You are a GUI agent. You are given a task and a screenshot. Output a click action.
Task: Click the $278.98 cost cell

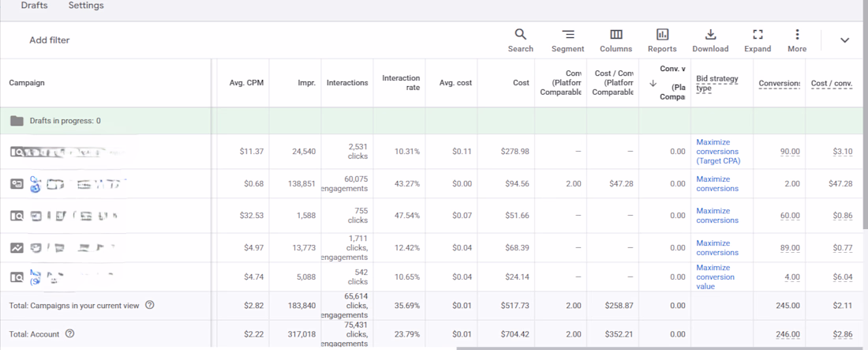tap(514, 152)
